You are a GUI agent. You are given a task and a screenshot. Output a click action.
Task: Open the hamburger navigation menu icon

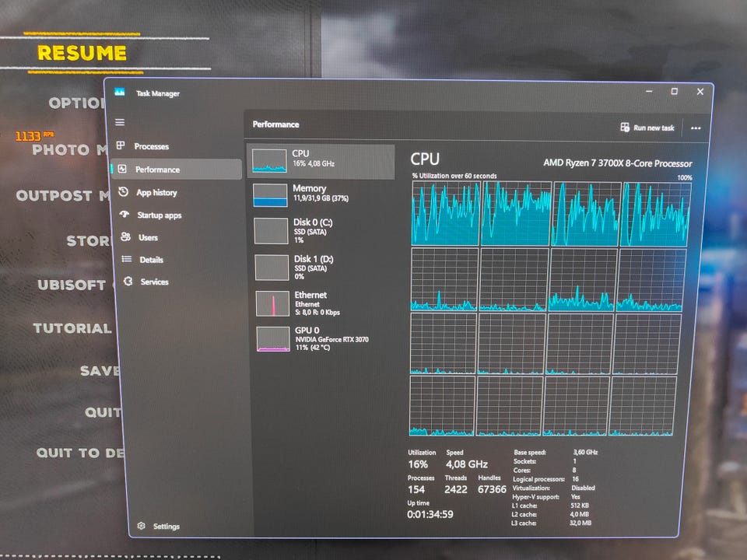(120, 122)
